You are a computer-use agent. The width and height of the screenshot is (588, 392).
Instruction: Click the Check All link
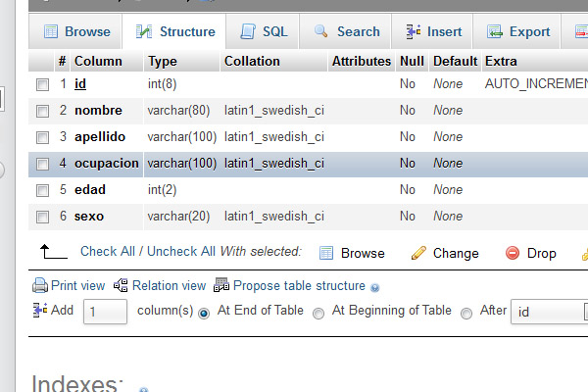(x=105, y=252)
